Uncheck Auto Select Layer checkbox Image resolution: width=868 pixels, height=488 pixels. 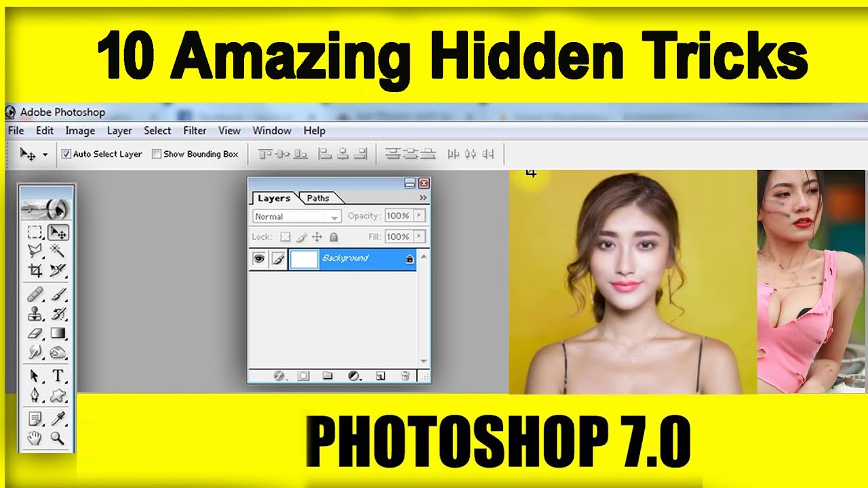pyautogui.click(x=66, y=154)
